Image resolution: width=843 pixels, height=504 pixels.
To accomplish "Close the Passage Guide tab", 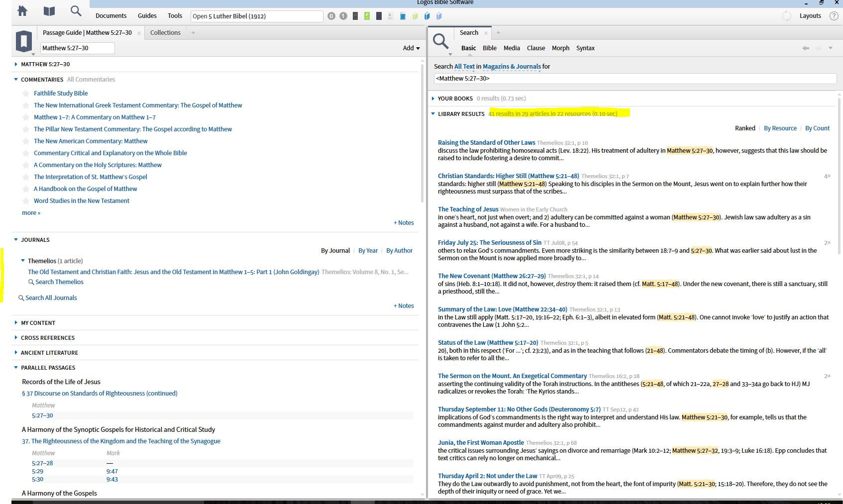I will [x=139, y=33].
